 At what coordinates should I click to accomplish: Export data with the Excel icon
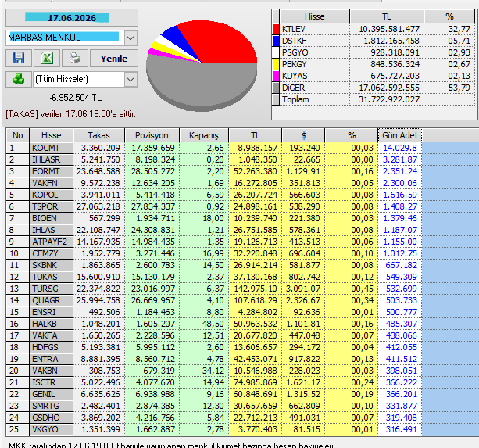[x=47, y=58]
